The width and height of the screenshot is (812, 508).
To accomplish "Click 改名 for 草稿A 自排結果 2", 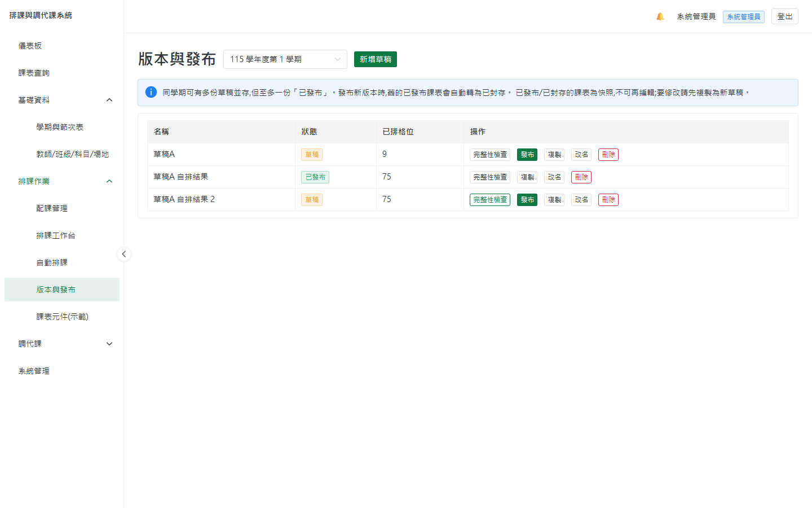I will [581, 200].
